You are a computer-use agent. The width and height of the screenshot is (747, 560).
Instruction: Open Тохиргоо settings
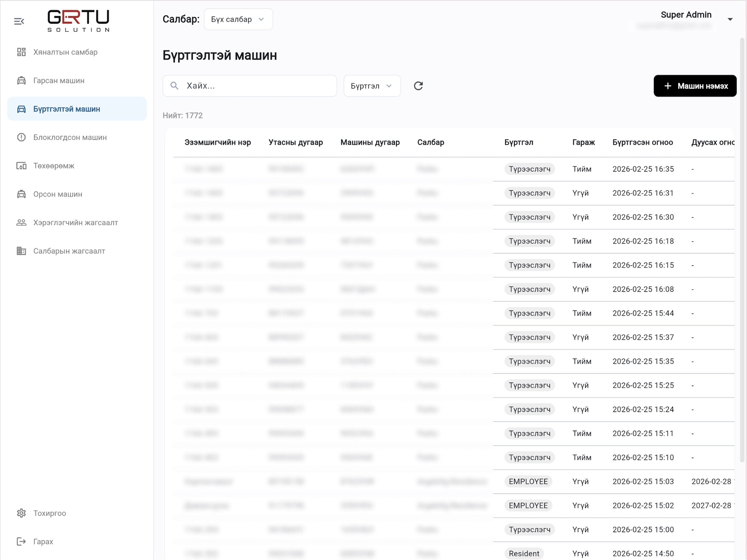[77, 513]
